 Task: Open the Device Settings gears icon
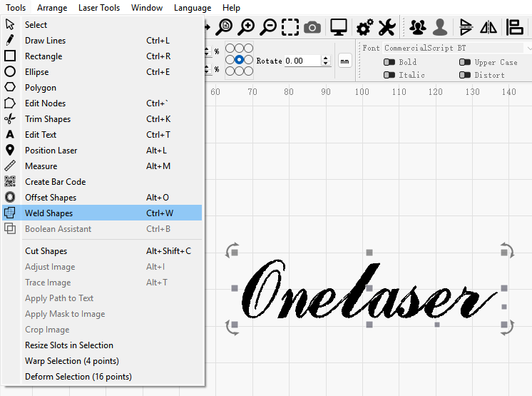pos(364,27)
